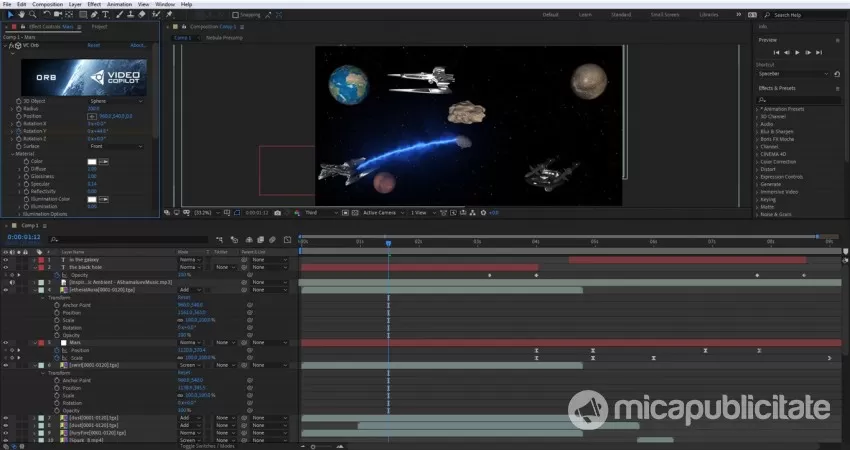Viewport: 850px width, 450px height.
Task: Enable the Snapping checkbox
Action: (x=235, y=15)
